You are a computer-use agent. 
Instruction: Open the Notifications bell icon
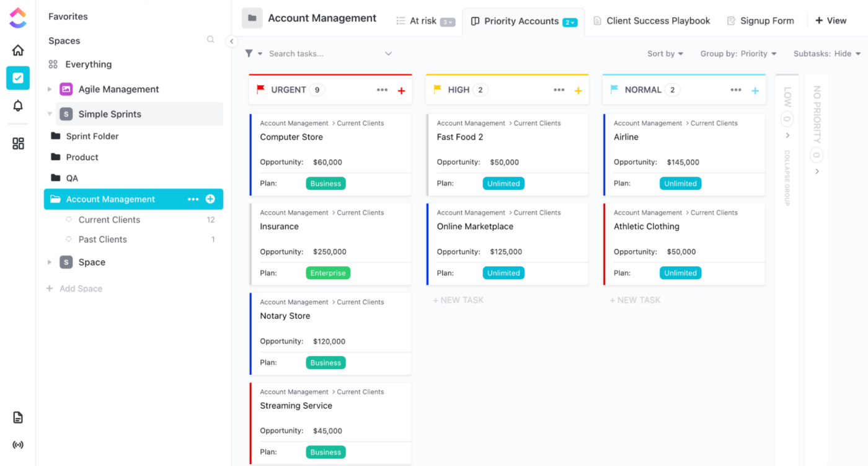click(x=17, y=107)
